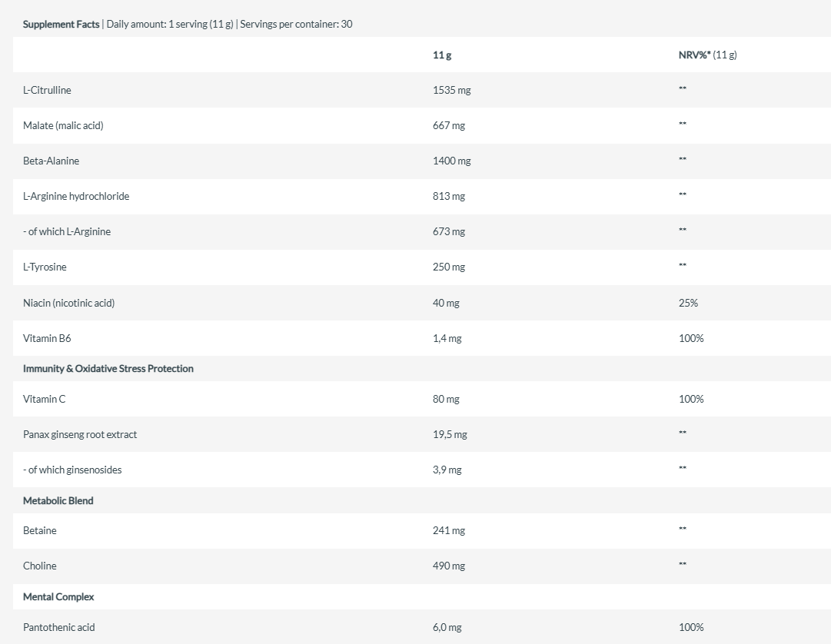Click the 490 mg Choline amount
Screen dimensions: 831x644
(x=449, y=566)
